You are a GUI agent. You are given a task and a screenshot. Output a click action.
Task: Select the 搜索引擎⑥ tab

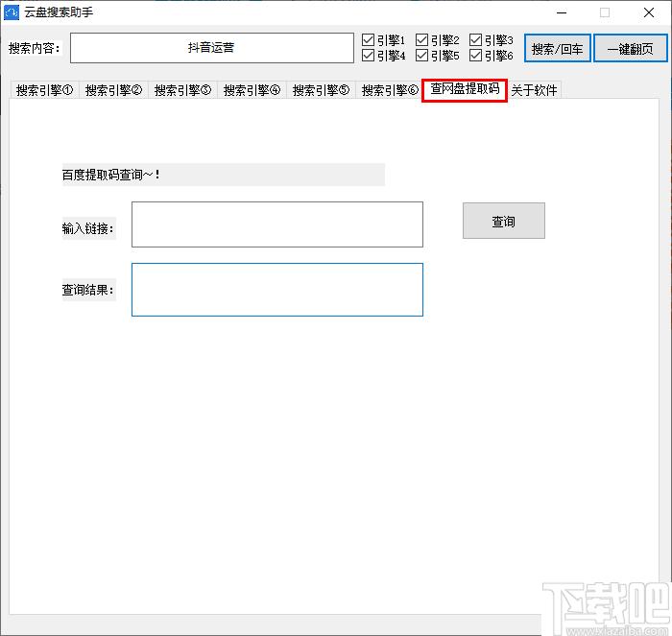[x=390, y=90]
